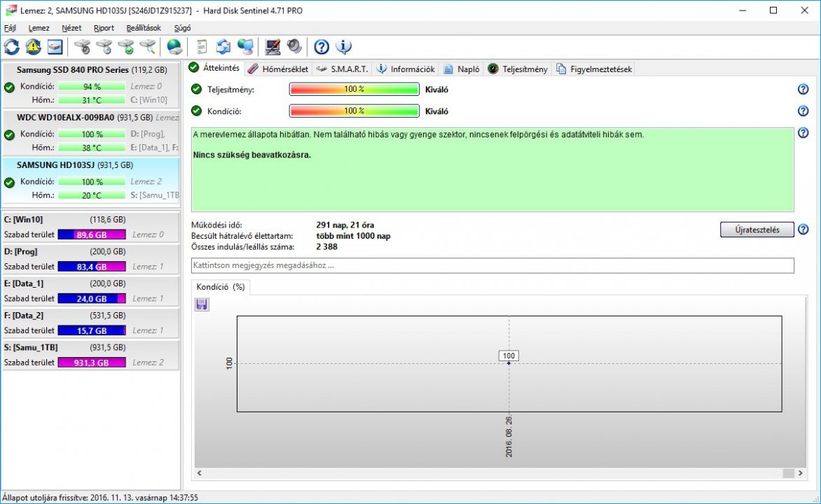821x504 pixels.
Task: Click the help icon beside Kondíció bar
Action: pyautogui.click(x=803, y=111)
